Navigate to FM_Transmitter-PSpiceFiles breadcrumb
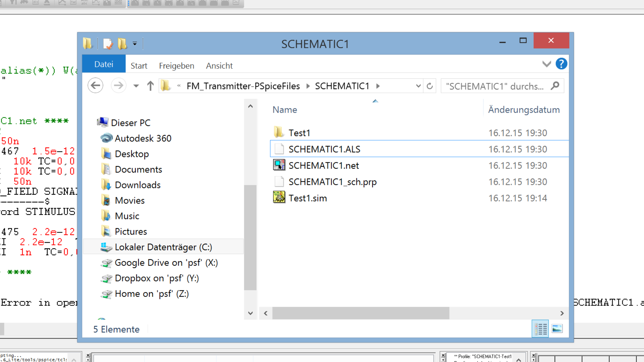Image resolution: width=644 pixels, height=362 pixels. tap(243, 86)
